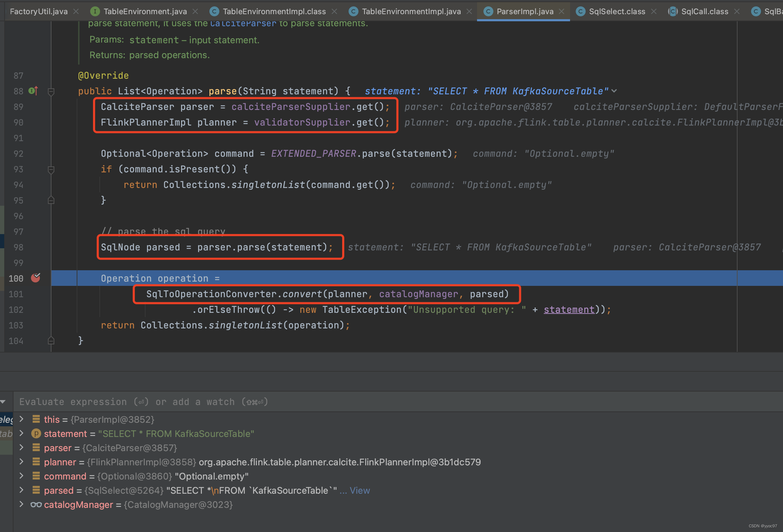Image resolution: width=783 pixels, height=532 pixels.
Task: Expand the 'this' variable in debugger
Action: (21, 419)
